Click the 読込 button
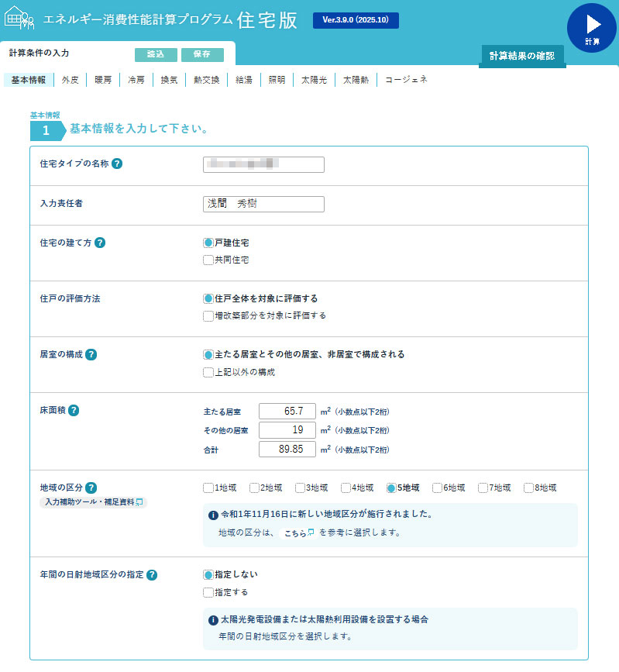Screen dimensions: 619x672 pos(156,54)
